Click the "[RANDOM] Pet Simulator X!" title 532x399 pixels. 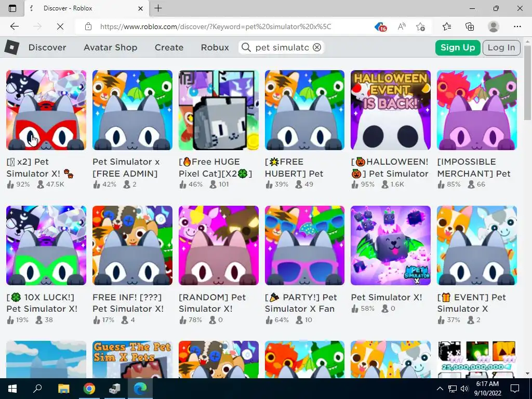click(x=212, y=303)
